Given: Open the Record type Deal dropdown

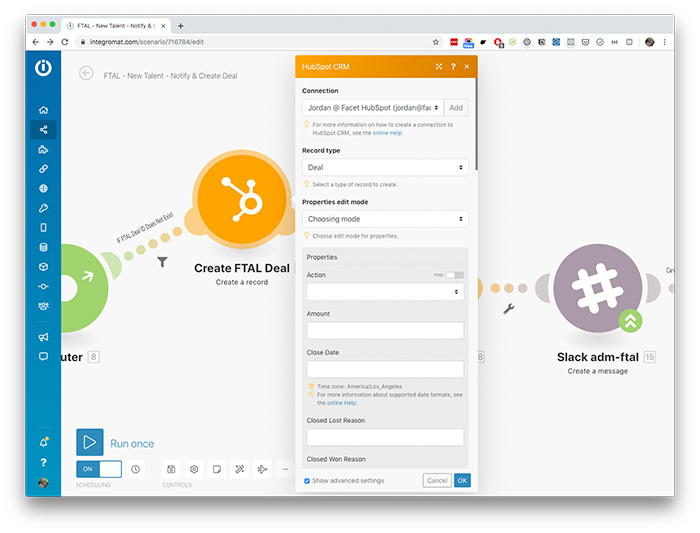Looking at the screenshot, I should pyautogui.click(x=385, y=167).
